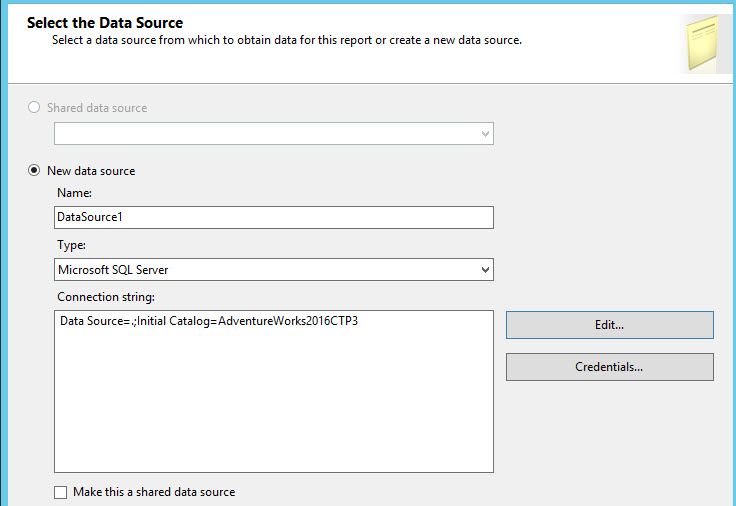This screenshot has height=506, width=736.
Task: Click the Type: label
Action: point(72,245)
